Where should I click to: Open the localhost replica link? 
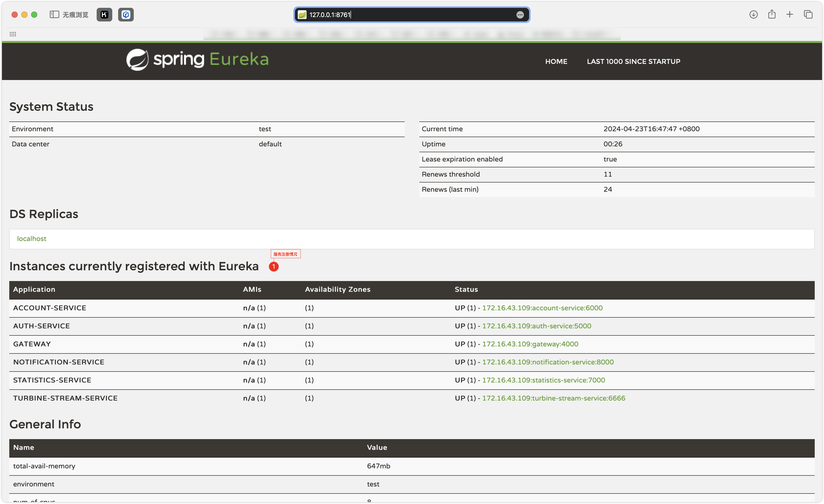click(x=32, y=239)
